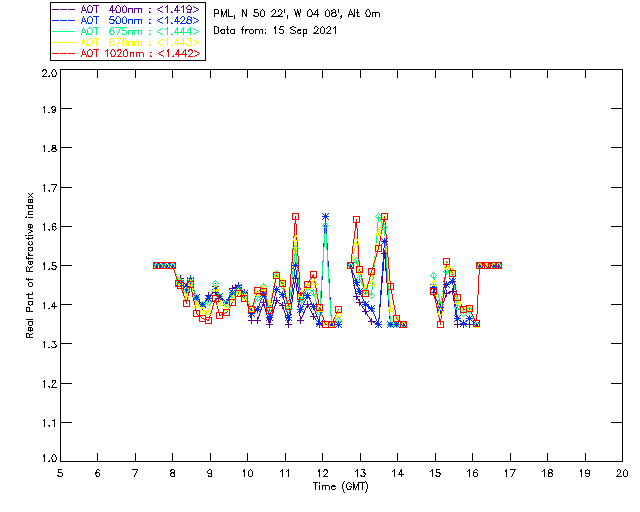Click the red square peak just after 11 GMT
The height and width of the screenshot is (512, 640).
pos(295,216)
